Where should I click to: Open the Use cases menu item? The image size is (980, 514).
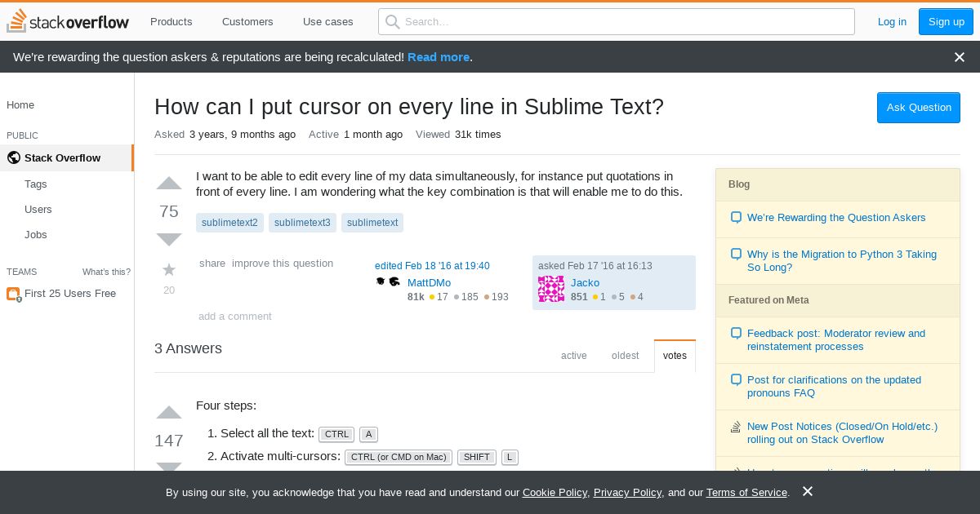pyautogui.click(x=328, y=21)
